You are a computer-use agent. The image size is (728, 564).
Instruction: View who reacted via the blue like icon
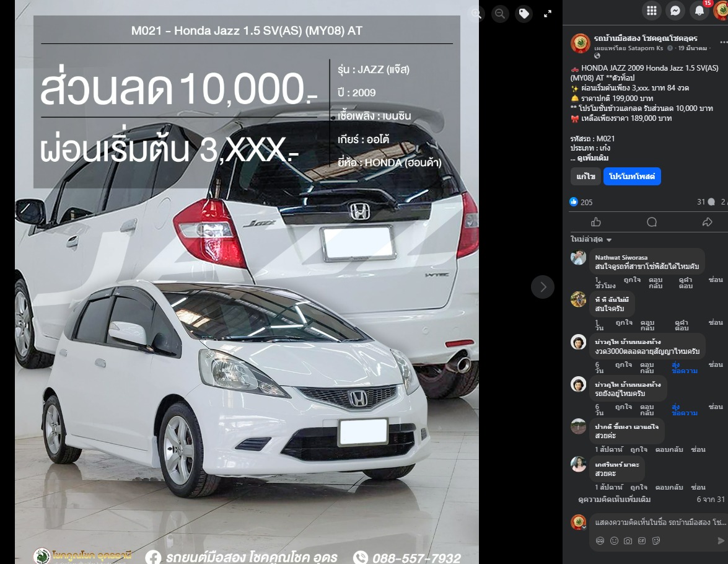coord(574,201)
